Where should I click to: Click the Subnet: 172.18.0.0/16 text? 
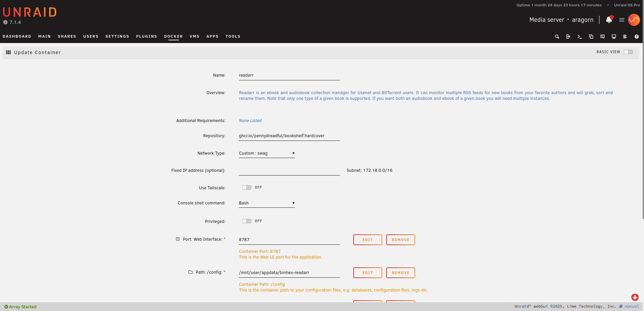(369, 170)
